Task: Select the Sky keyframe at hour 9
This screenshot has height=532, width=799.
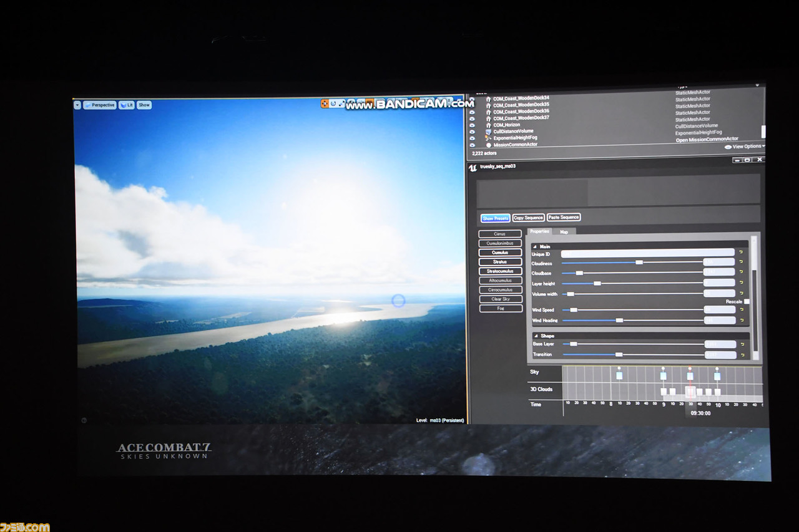Action: point(663,375)
